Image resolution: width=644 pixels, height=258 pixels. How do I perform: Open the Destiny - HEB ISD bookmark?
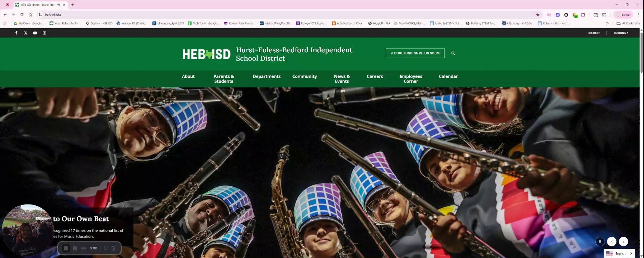pyautogui.click(x=99, y=23)
